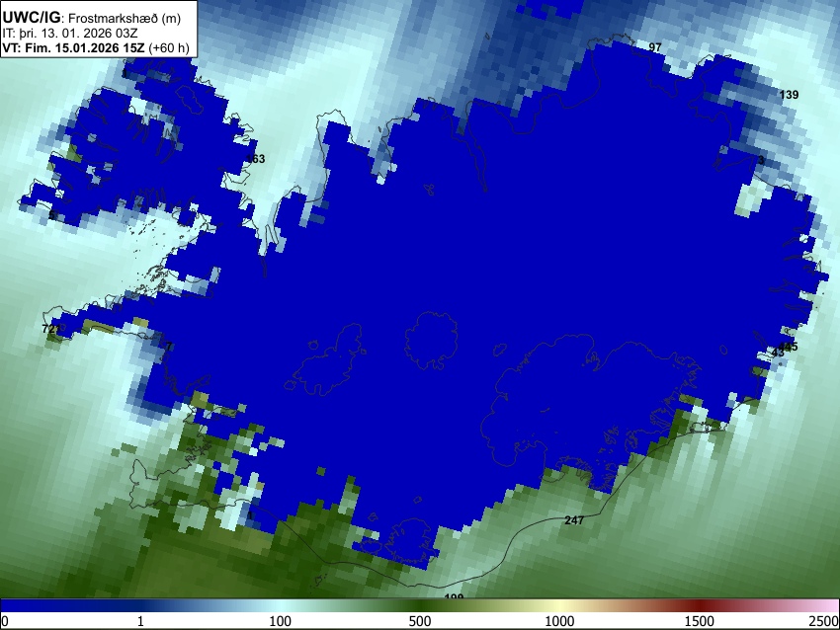The height and width of the screenshot is (630, 840).
Task: Click the colorbar label 1000
Action: pos(559,621)
